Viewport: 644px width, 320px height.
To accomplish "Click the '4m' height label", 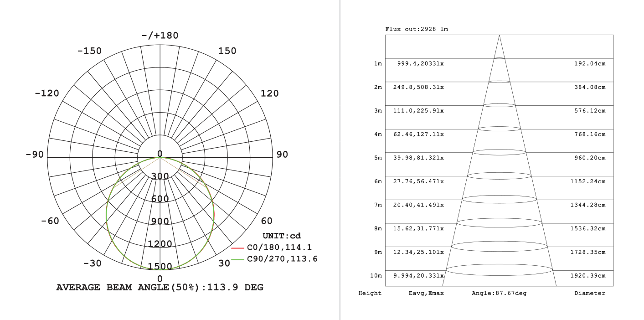I will point(378,134).
